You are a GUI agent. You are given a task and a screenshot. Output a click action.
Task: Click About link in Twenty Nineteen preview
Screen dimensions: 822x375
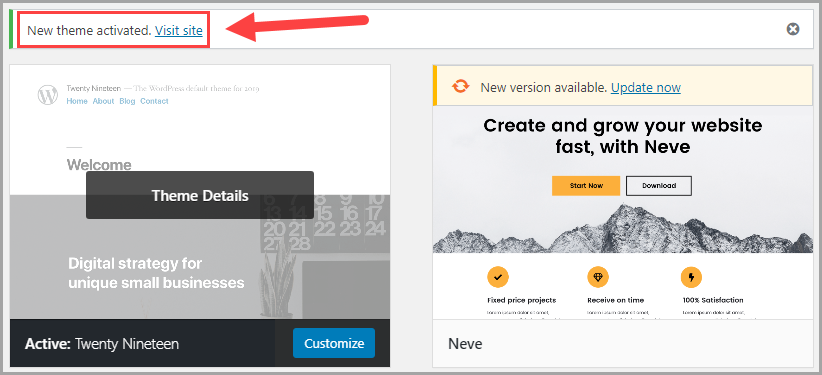[x=103, y=101]
